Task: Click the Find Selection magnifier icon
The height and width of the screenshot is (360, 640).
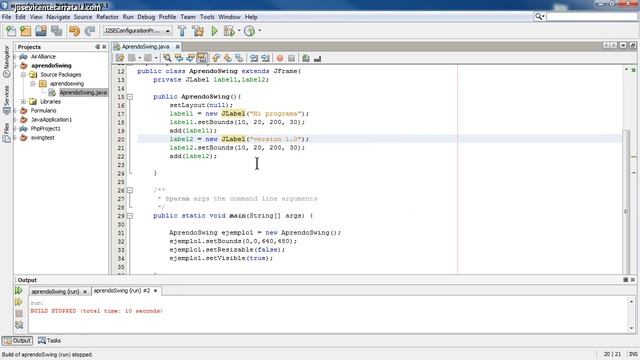Action: pos(167,58)
